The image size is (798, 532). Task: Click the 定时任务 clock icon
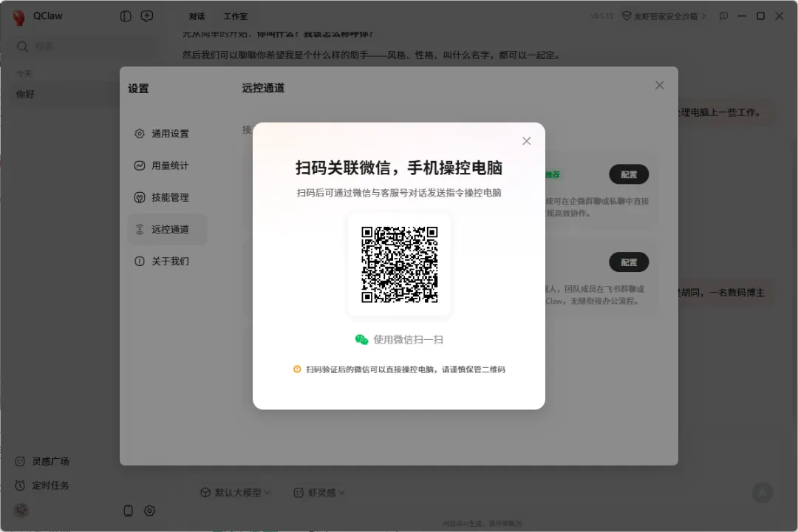click(21, 485)
